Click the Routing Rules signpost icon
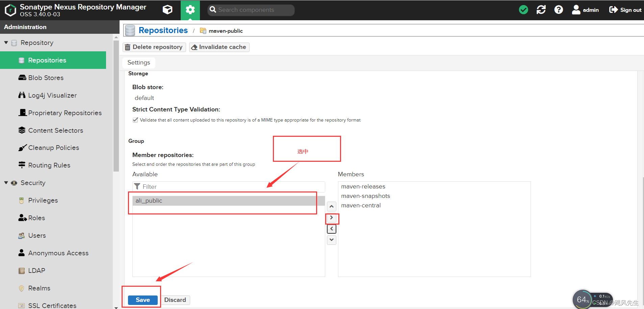This screenshot has height=309, width=644. click(22, 165)
